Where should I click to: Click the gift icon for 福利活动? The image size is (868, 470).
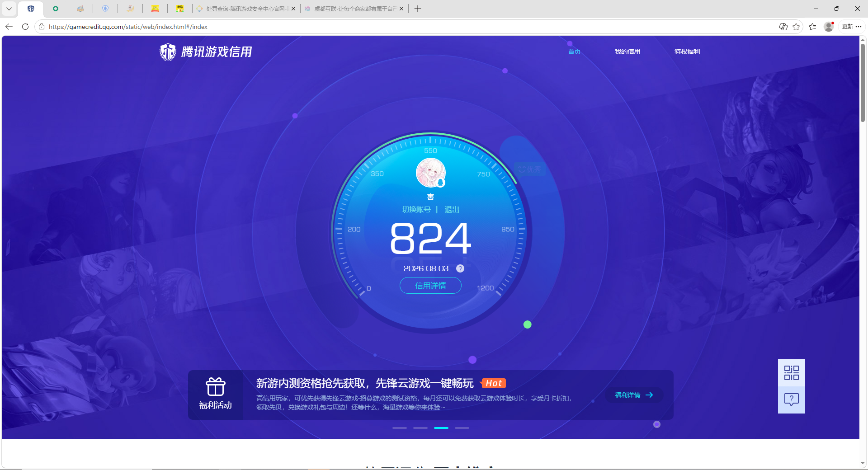point(216,387)
